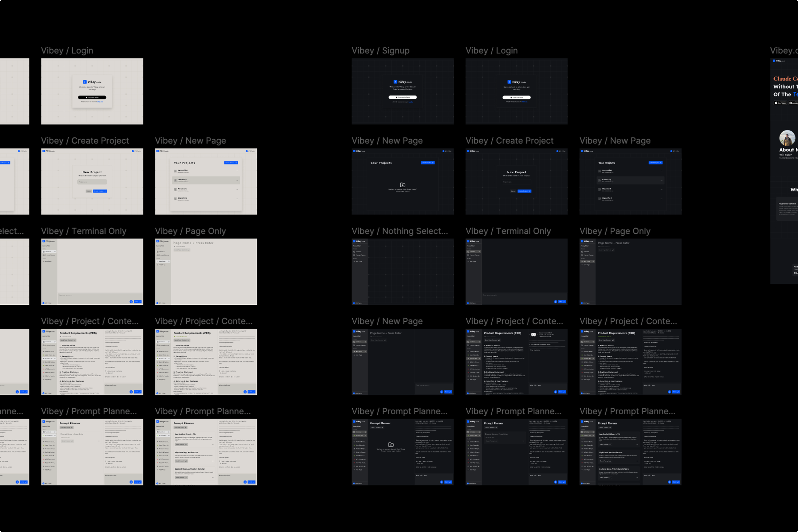Click Vibey logo icon in light Login card
798x532 pixels.
pos(85,82)
